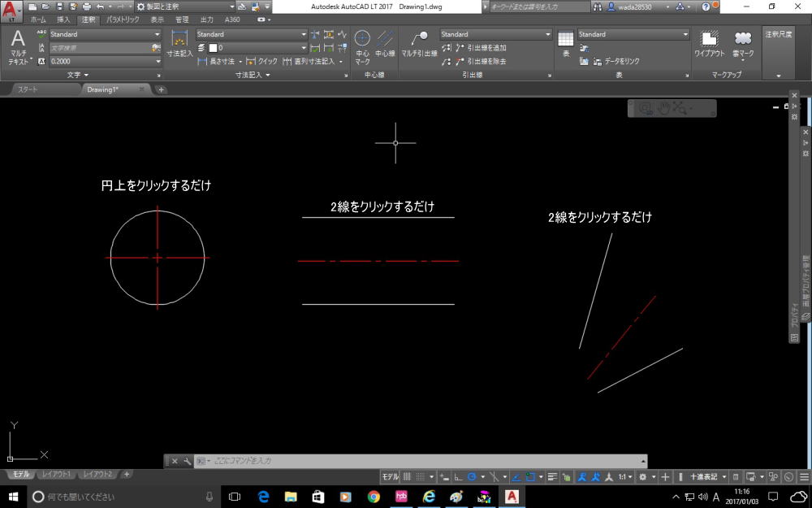Open the AutoCAD application menu button

pyautogui.click(x=11, y=11)
